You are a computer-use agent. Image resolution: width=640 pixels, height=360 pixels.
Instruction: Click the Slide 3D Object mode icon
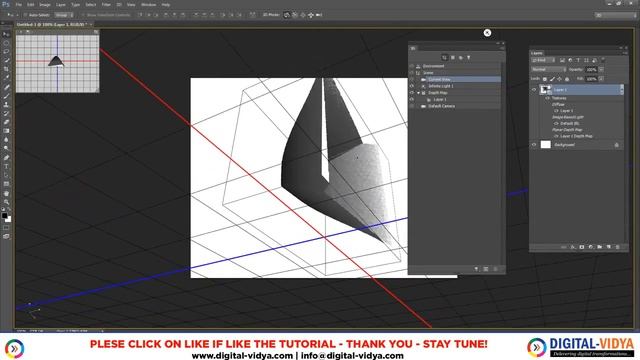(311, 15)
